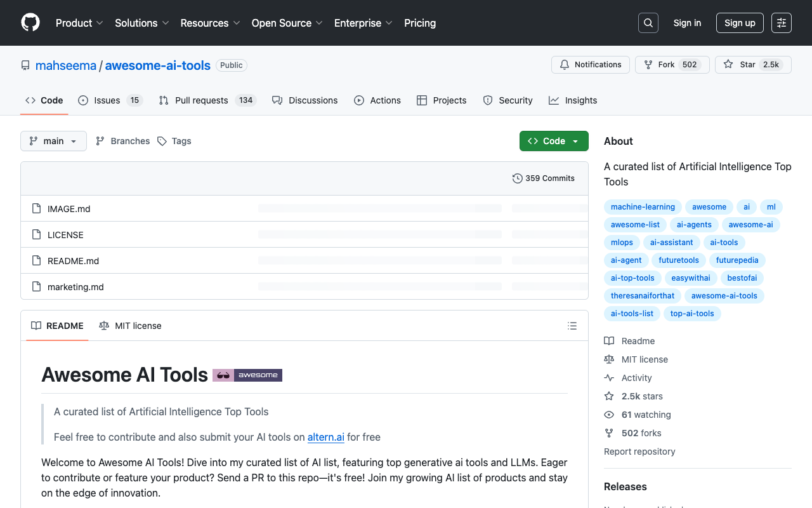Click the Report repository link

coord(639,451)
